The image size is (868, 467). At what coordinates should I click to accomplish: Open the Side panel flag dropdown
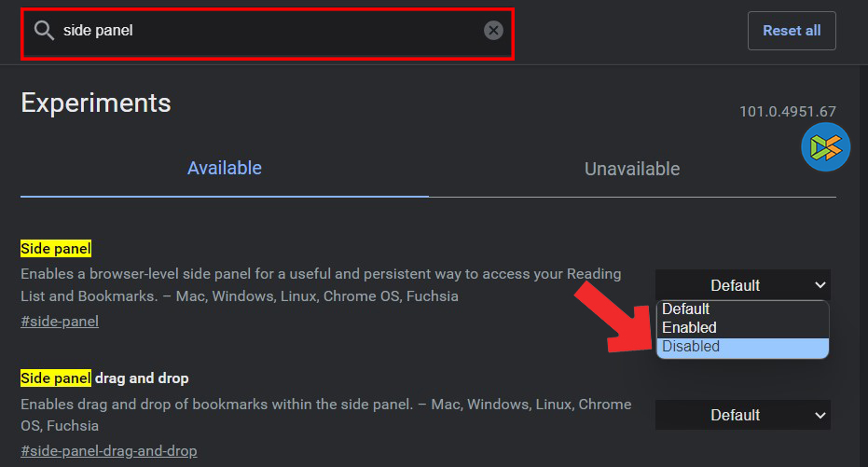pos(742,285)
